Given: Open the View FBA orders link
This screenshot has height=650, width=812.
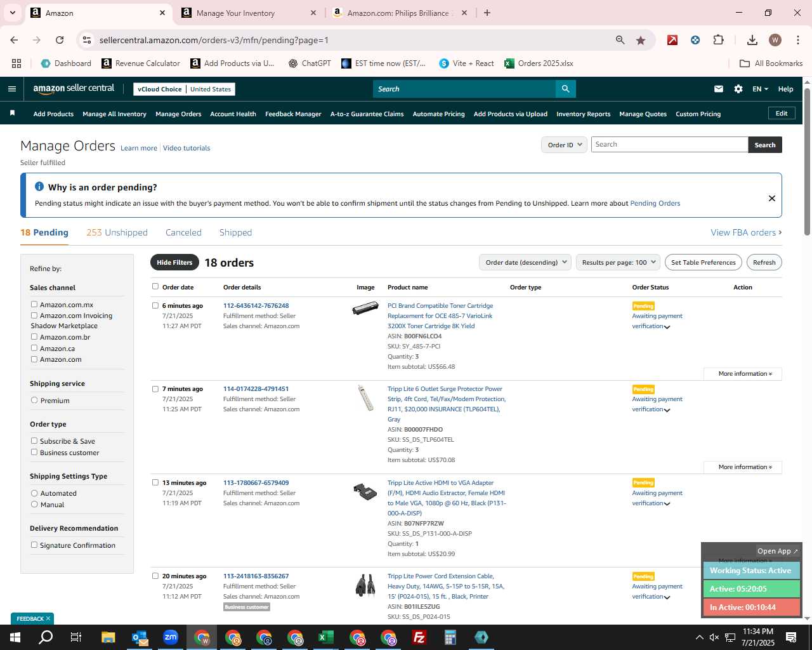Looking at the screenshot, I should click(746, 232).
